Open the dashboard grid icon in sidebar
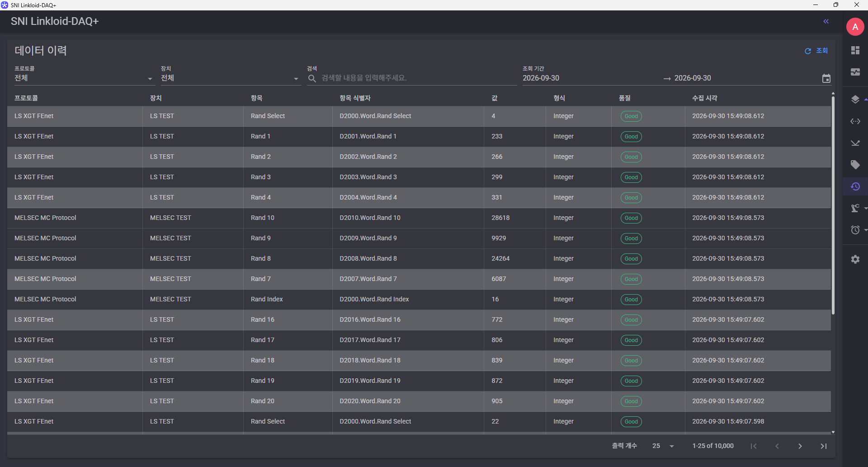Viewport: 868px width, 467px height. click(855, 50)
